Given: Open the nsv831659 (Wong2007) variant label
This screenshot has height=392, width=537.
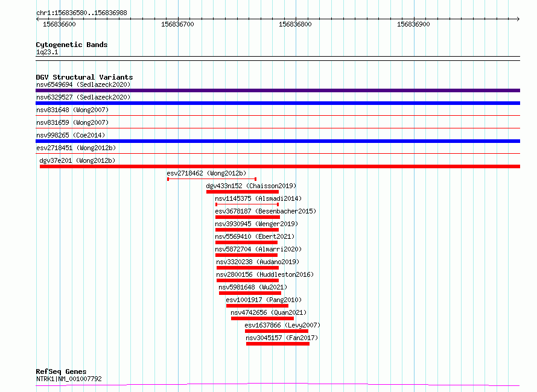Looking at the screenshot, I should tap(72, 122).
